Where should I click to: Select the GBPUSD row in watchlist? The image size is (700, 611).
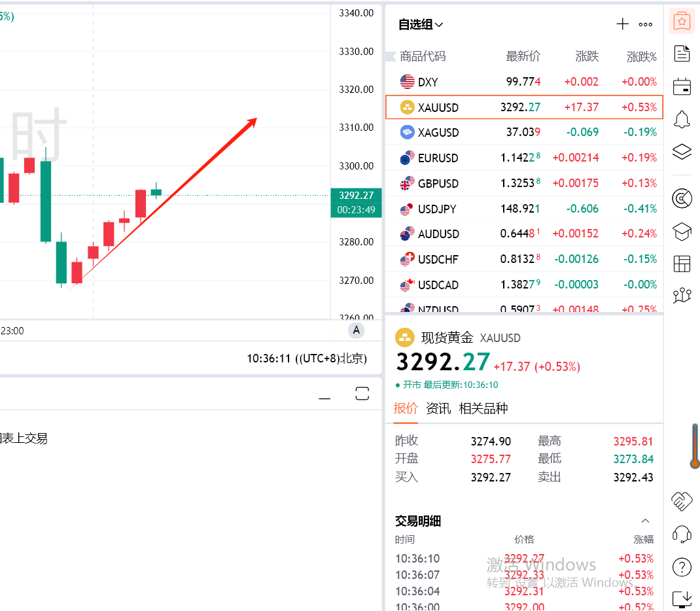[x=524, y=183]
